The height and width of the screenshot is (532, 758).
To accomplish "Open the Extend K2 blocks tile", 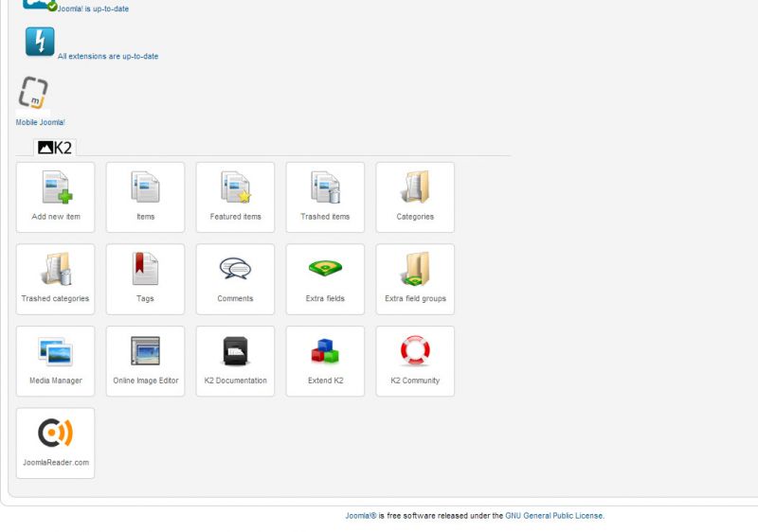I will tap(325, 362).
